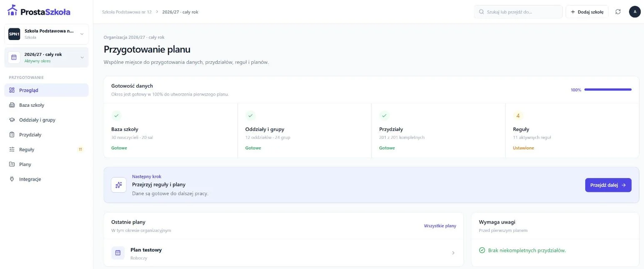Click the 100% data readiness progress bar
This screenshot has width=644, height=269.
point(608,90)
